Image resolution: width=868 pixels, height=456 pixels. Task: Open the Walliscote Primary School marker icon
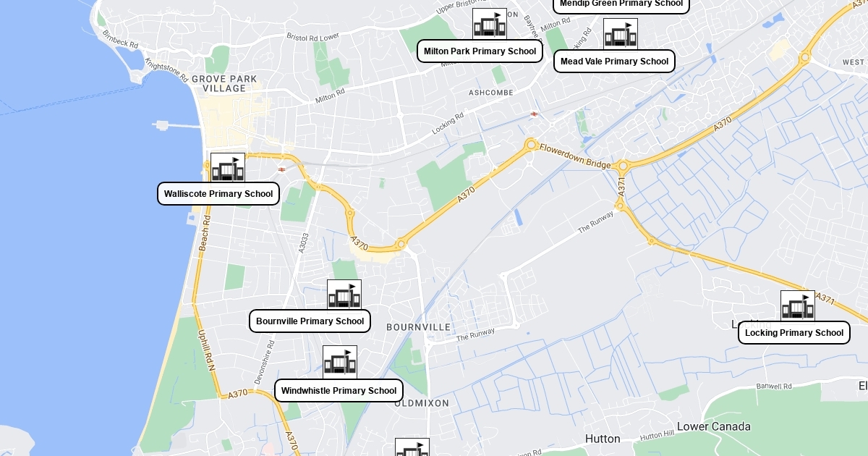point(228,170)
